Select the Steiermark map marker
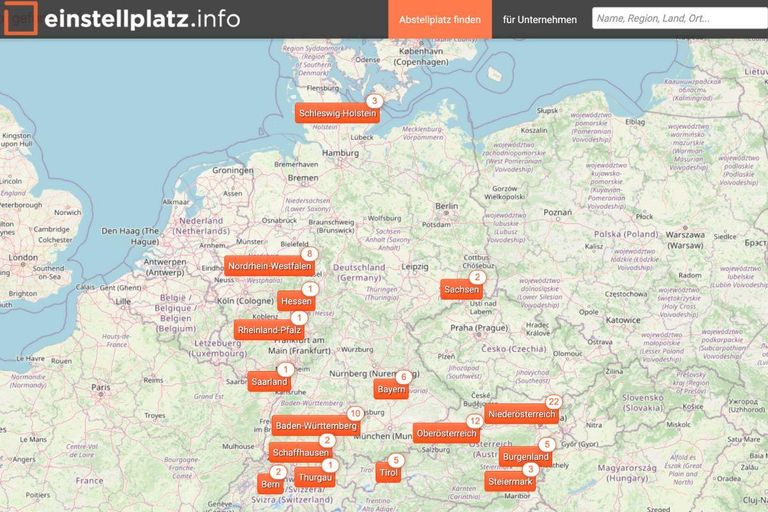This screenshot has width=768, height=512. (x=510, y=482)
